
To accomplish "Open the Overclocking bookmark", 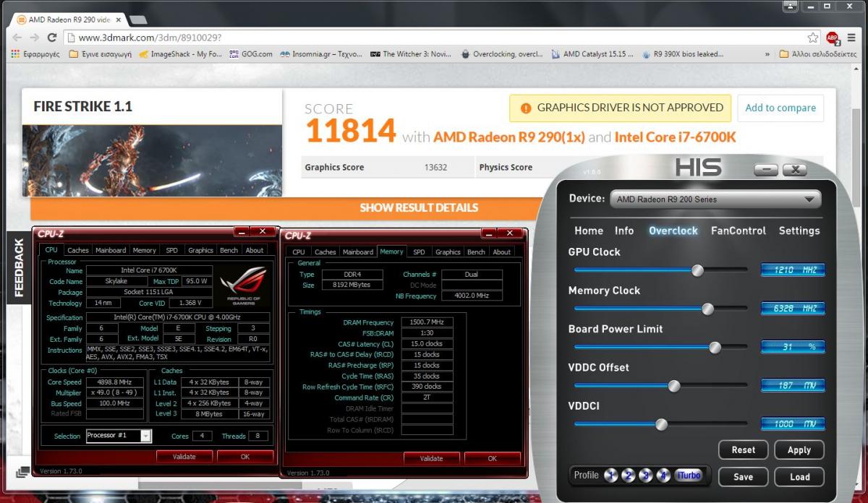I will pyautogui.click(x=501, y=54).
